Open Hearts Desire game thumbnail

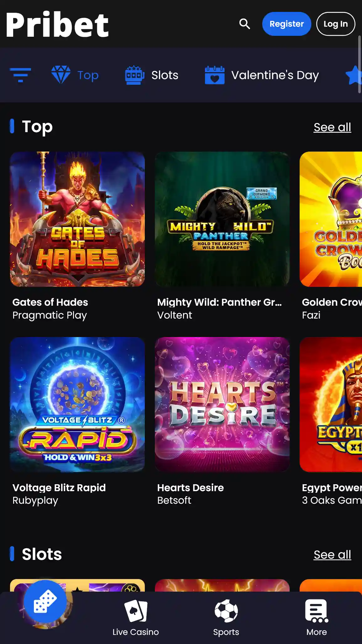(222, 405)
